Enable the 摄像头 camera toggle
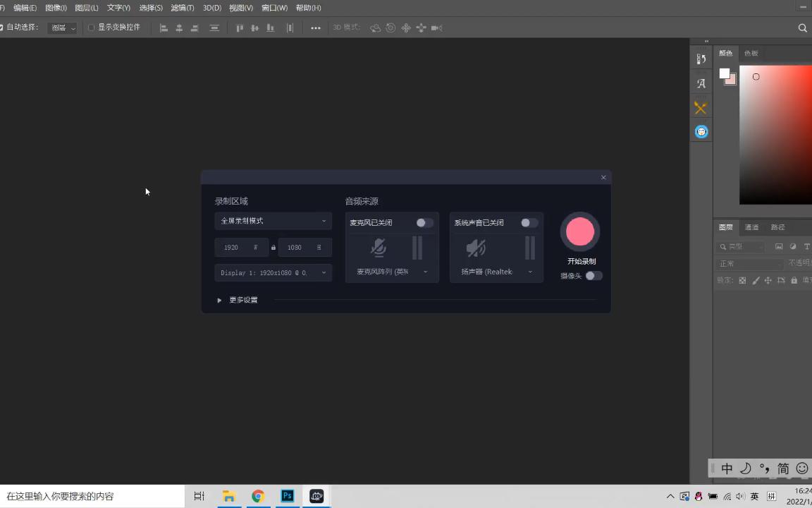Image resolution: width=812 pixels, height=508 pixels. pos(593,276)
